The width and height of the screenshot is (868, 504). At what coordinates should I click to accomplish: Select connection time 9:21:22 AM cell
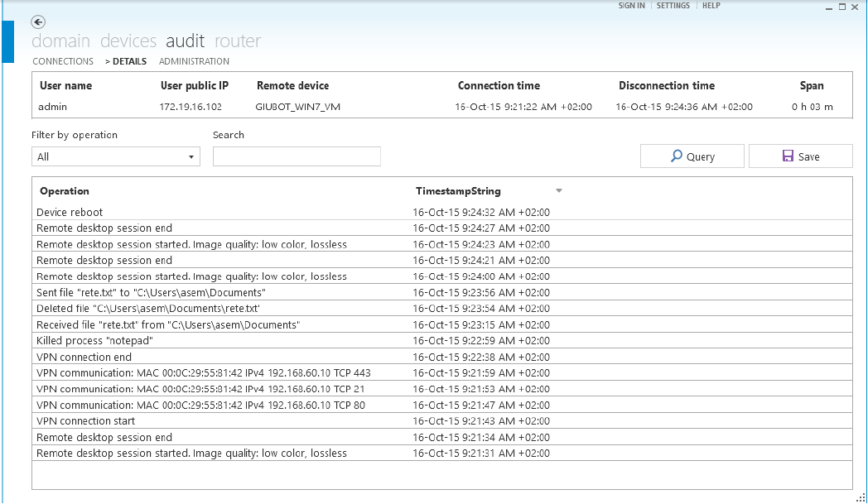pos(523,107)
